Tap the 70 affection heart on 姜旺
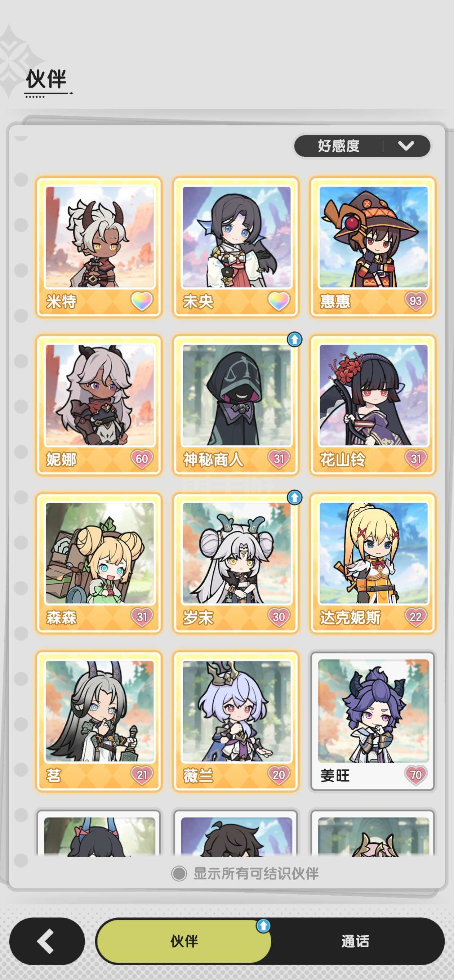 (415, 775)
